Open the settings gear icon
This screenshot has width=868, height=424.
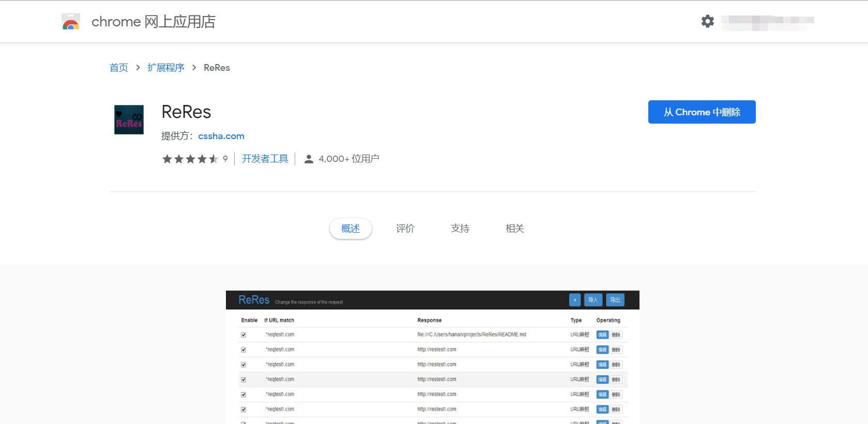pyautogui.click(x=708, y=21)
